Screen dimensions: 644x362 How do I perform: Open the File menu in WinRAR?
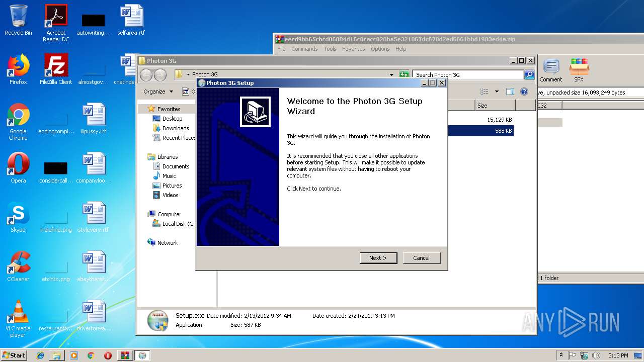(281, 49)
